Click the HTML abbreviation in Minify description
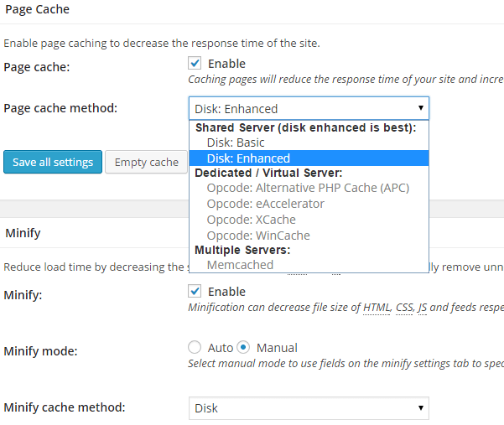The height and width of the screenshot is (425, 504). click(x=377, y=308)
